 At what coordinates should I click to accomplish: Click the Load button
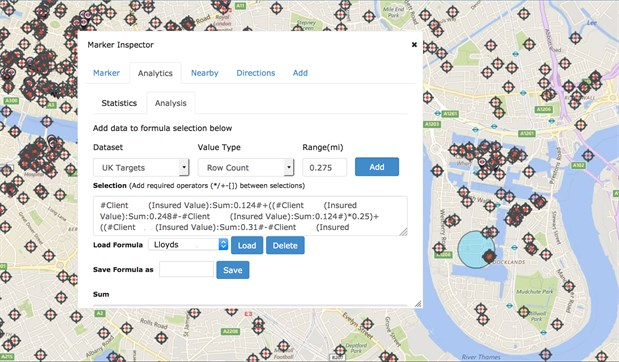tap(247, 246)
